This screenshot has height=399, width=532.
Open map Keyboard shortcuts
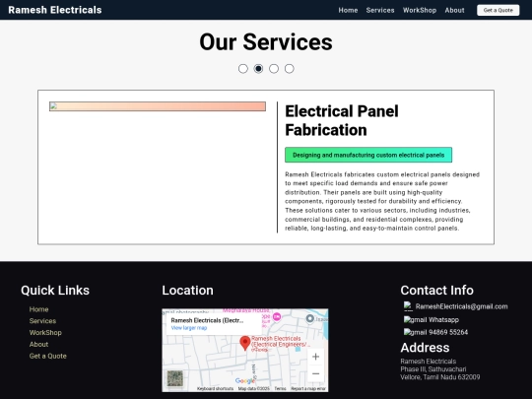tap(215, 389)
